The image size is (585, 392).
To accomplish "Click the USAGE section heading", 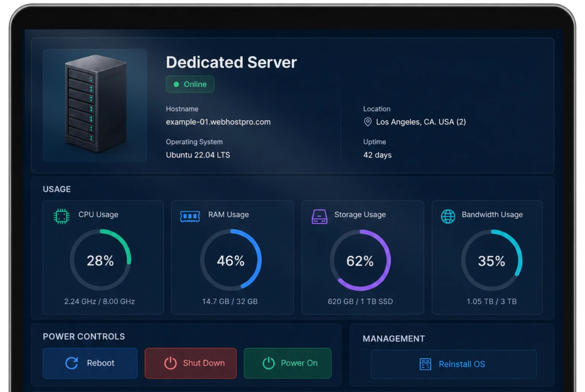I will click(57, 189).
